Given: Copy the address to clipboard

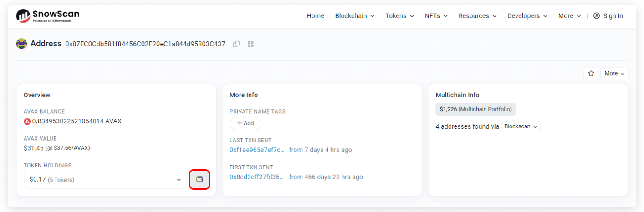Looking at the screenshot, I should click(236, 44).
